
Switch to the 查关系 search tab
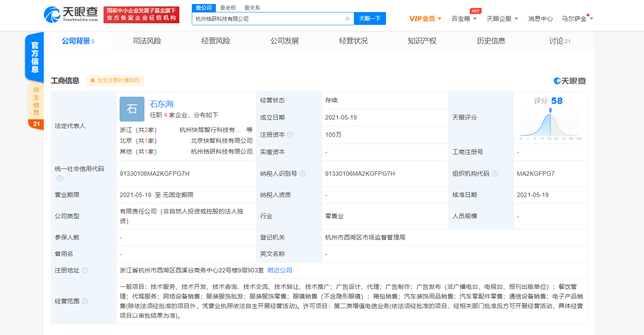(x=252, y=8)
